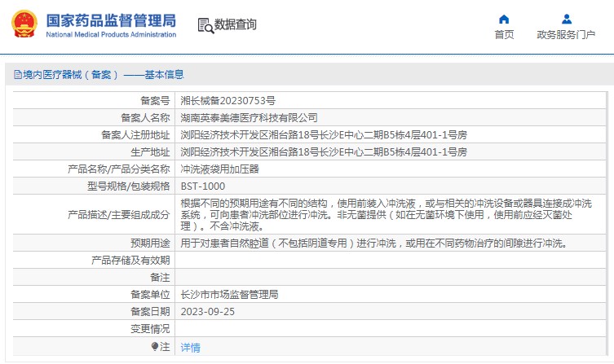614x364 pixels.
Task: Select the product name 冲洗液袋用加压器
Action: (219, 169)
